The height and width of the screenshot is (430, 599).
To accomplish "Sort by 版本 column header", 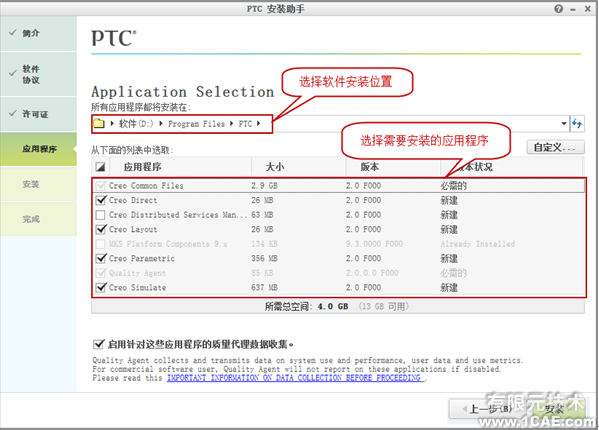I will [x=369, y=167].
